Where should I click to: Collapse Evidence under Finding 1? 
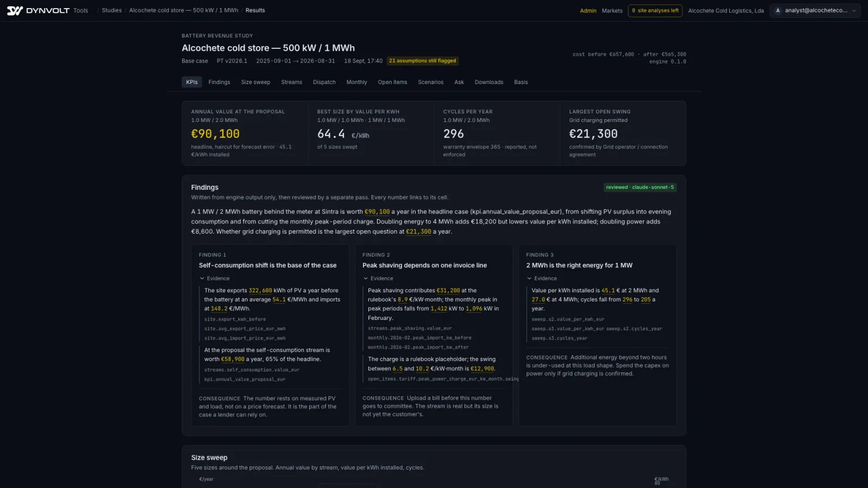pyautogui.click(x=215, y=278)
